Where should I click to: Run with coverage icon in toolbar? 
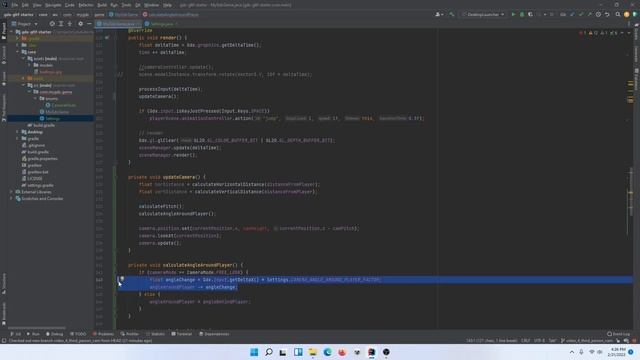(530, 15)
